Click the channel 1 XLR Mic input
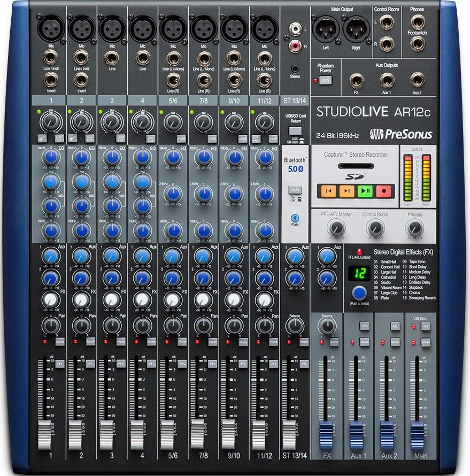The image size is (470, 476). coord(51,28)
